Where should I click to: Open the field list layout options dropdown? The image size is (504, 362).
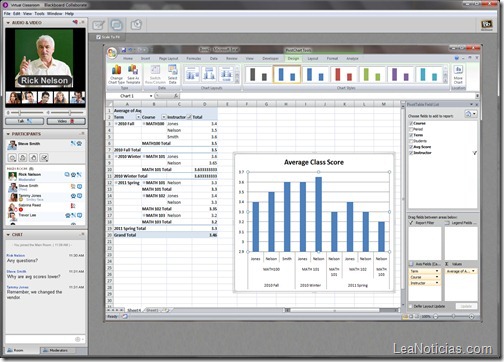[x=471, y=114]
